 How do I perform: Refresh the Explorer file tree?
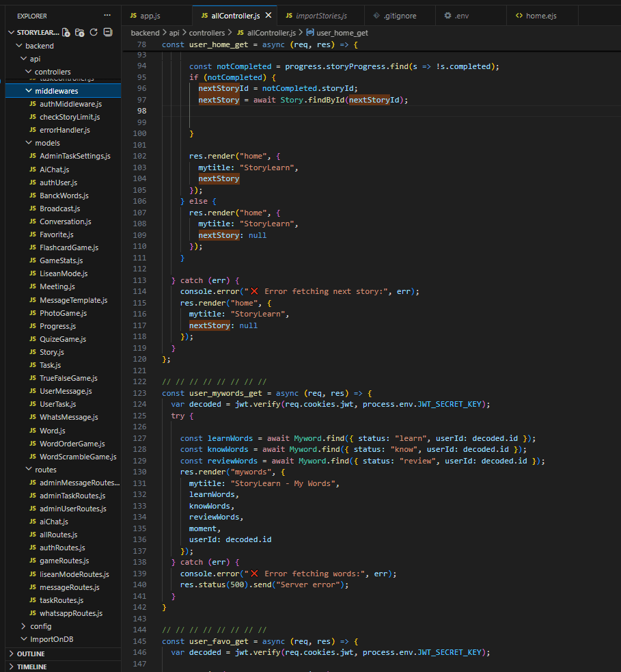94,32
